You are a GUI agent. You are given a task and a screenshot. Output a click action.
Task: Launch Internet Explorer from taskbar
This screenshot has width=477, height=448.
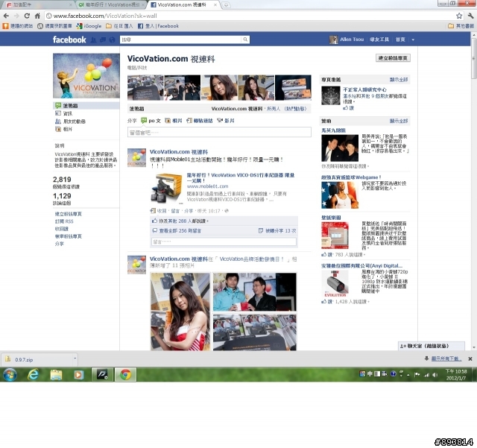click(33, 375)
